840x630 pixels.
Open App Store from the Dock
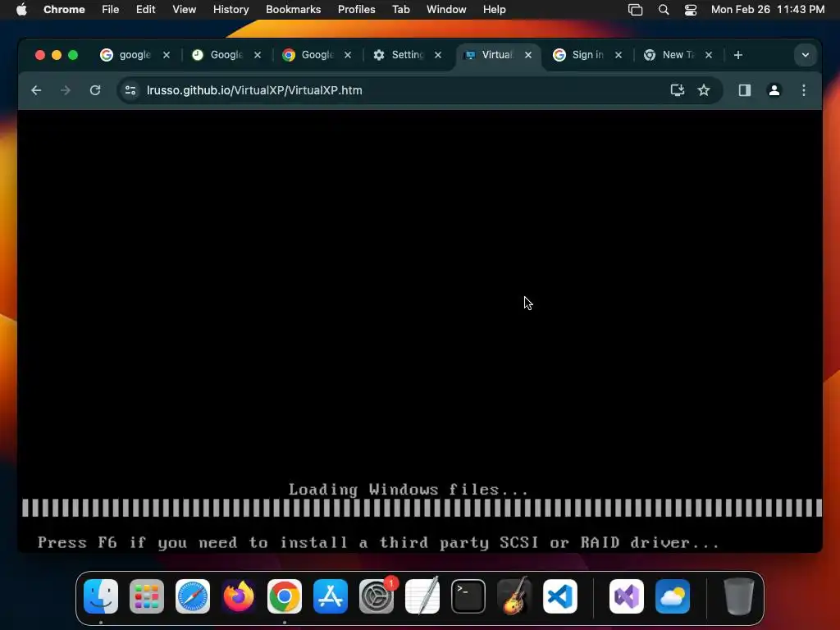tap(331, 596)
